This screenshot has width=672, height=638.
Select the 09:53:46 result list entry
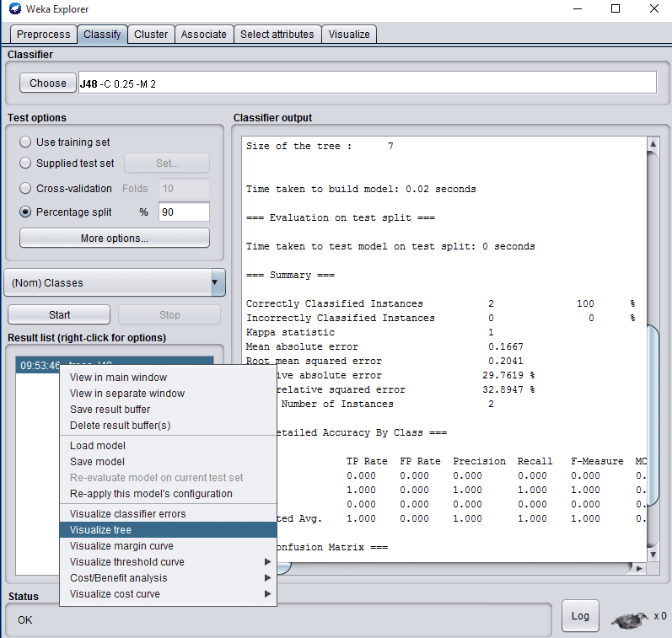tap(115, 365)
